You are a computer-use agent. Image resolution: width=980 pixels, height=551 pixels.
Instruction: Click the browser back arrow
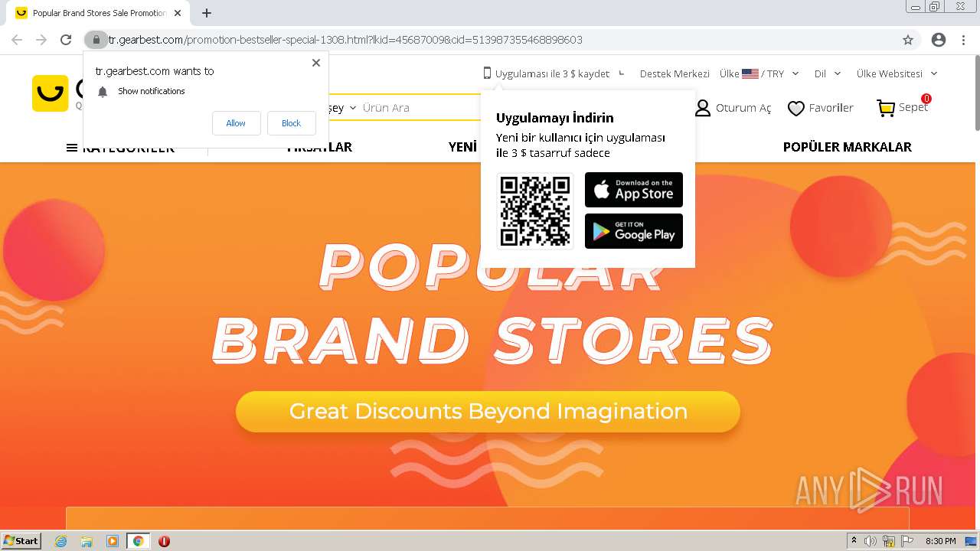click(17, 40)
